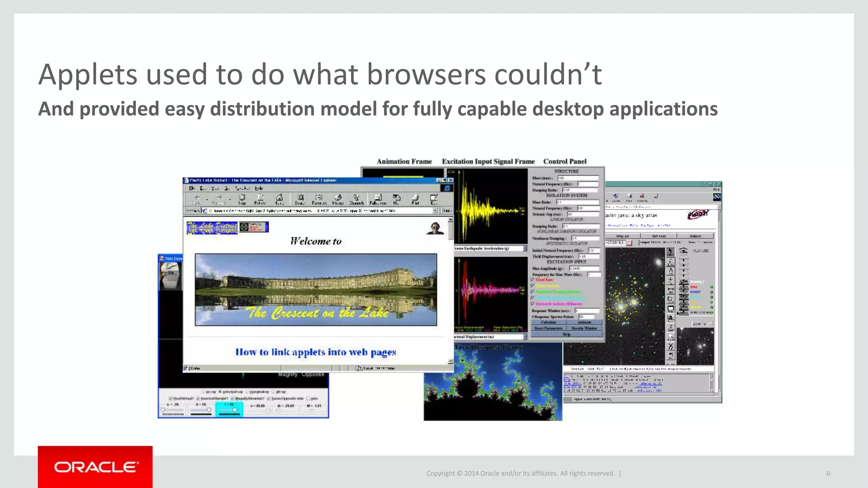Open the Back button history dropdown arrow
The height and width of the screenshot is (488, 868).
click(x=207, y=199)
